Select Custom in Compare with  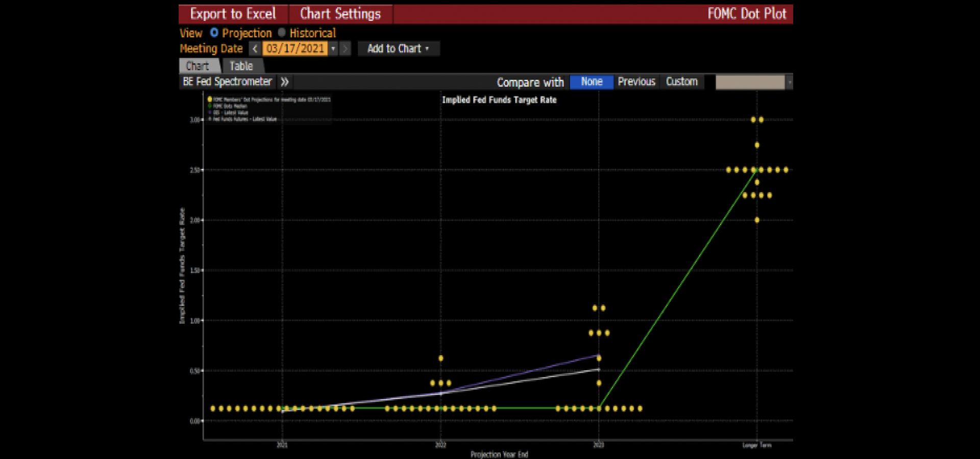682,82
